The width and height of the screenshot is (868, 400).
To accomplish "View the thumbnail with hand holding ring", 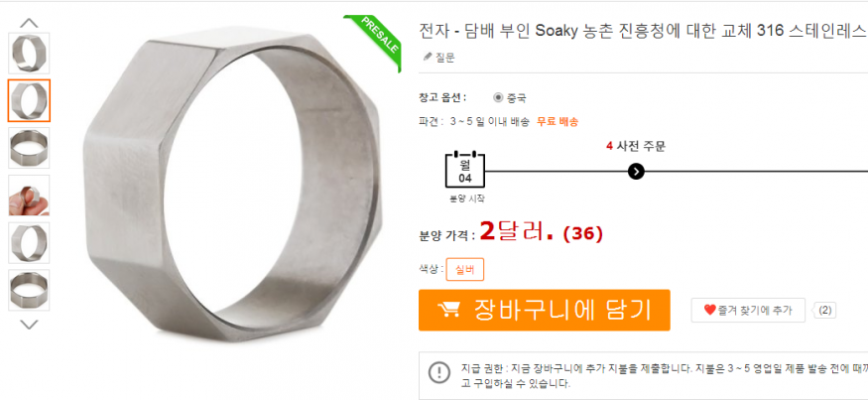I will click(29, 195).
